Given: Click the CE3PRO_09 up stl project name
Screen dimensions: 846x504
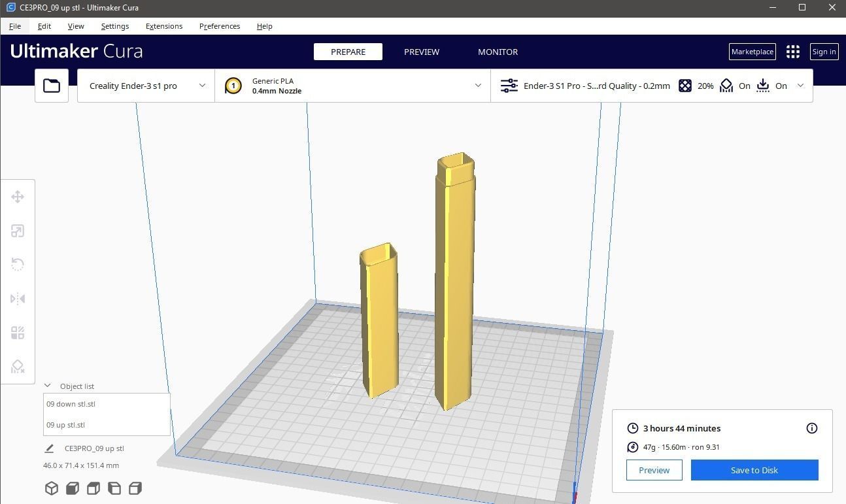Looking at the screenshot, I should point(94,448).
